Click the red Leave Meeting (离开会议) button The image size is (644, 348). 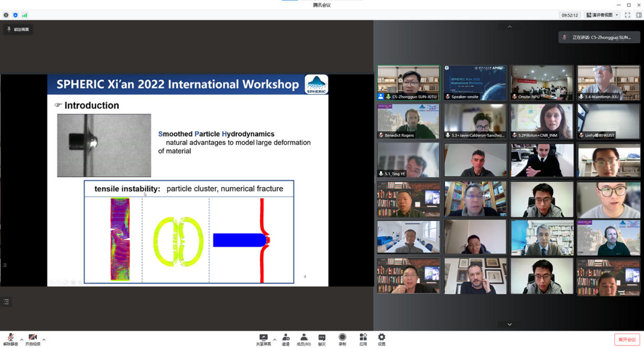627,340
